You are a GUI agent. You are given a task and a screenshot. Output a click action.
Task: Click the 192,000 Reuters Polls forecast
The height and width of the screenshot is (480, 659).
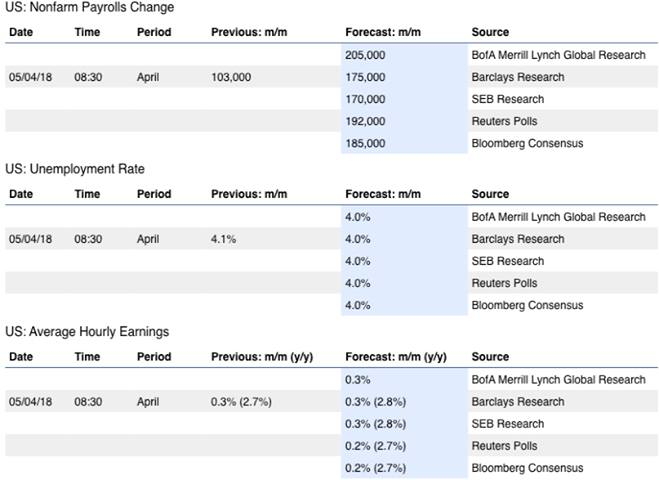[x=366, y=121]
